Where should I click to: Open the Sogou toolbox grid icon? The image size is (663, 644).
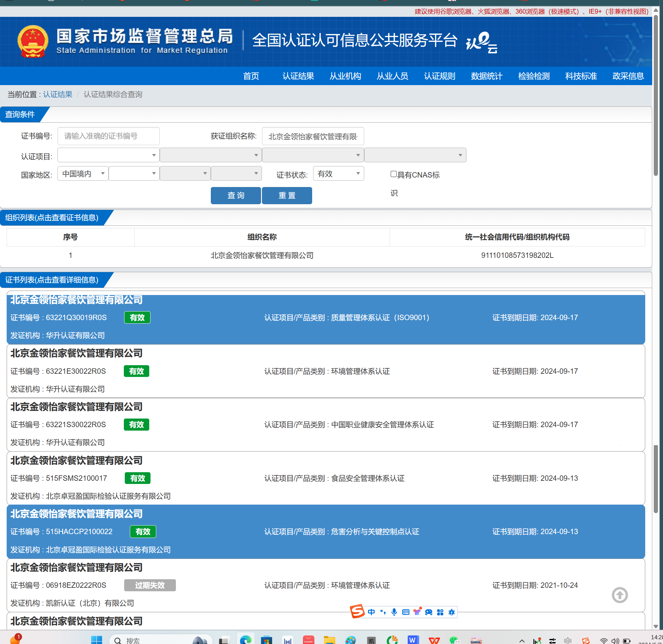440,612
